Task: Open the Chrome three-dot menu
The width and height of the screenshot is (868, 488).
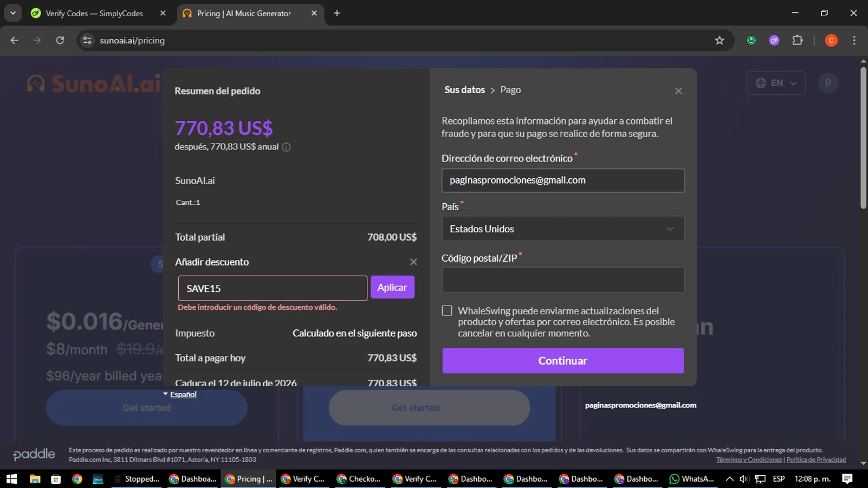Action: click(x=854, y=41)
